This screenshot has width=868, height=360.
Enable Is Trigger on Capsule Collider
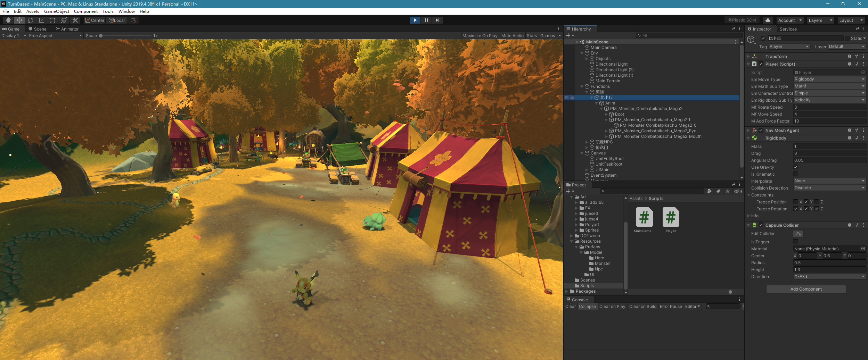pyautogui.click(x=796, y=242)
